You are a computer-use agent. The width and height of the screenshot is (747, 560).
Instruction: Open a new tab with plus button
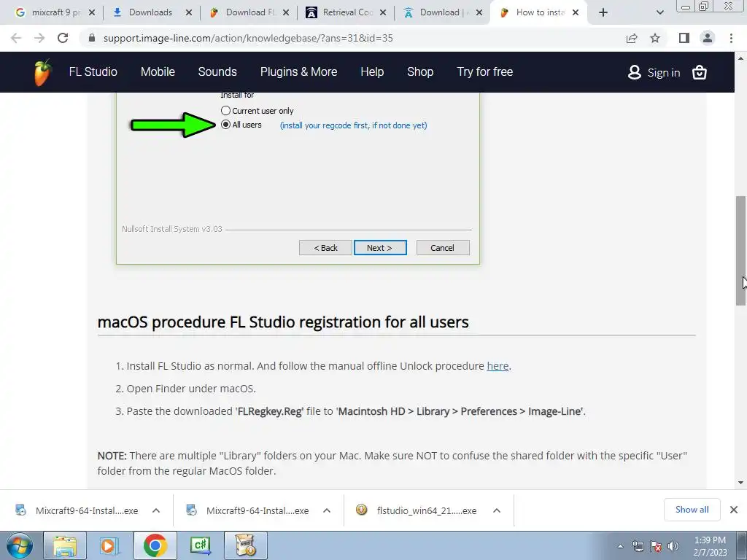(x=603, y=12)
